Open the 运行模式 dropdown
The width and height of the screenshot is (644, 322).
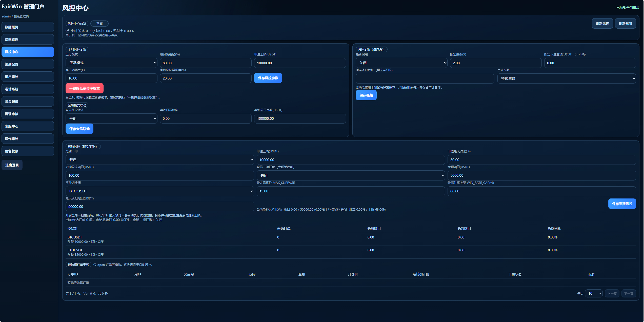pos(111,63)
